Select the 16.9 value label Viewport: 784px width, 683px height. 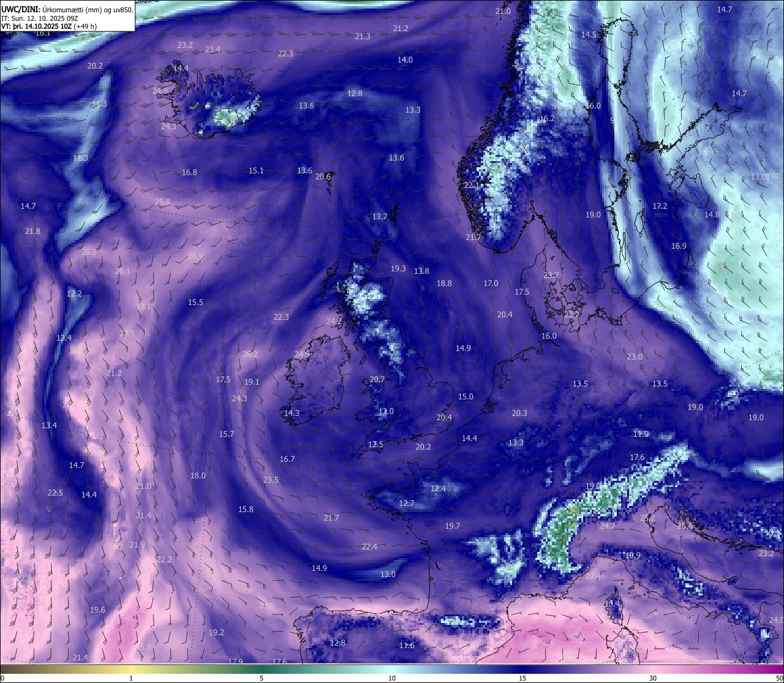(x=679, y=246)
